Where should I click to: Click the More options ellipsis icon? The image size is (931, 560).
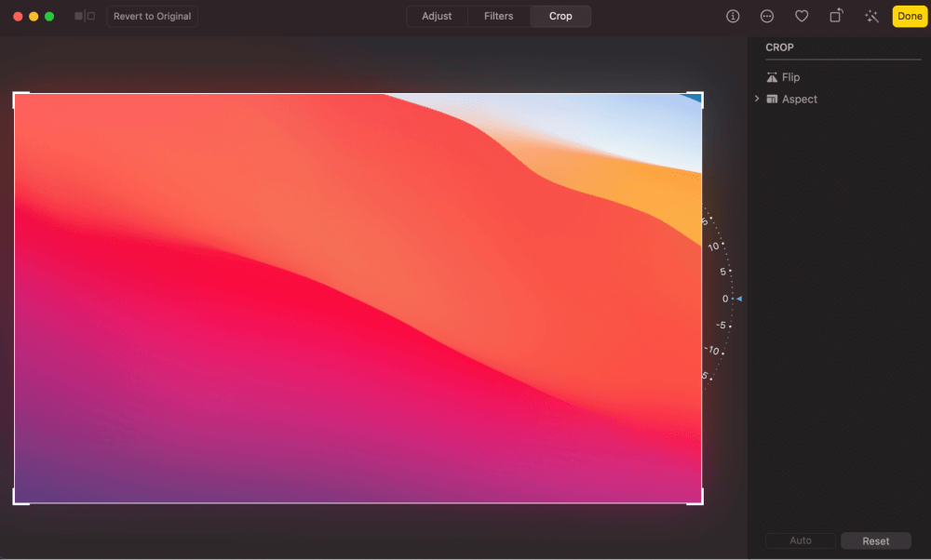[x=767, y=16]
